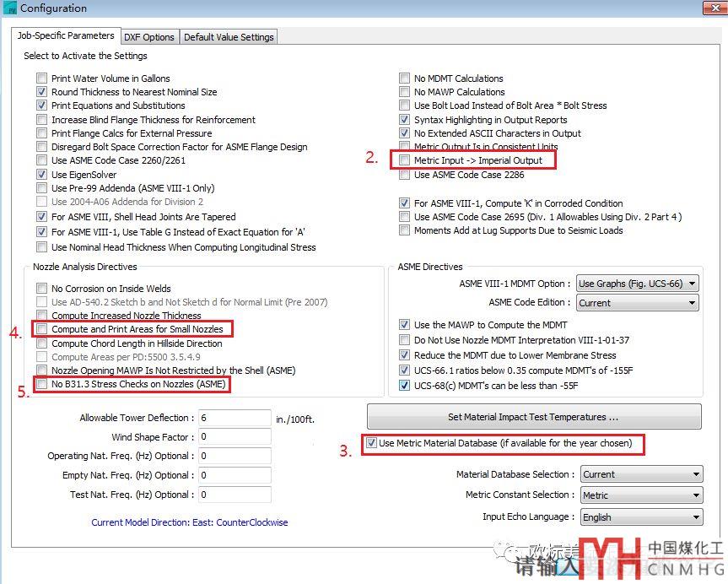The width and height of the screenshot is (728, 584).
Task: Uncheck No Extended ASCII Characters in Output
Action: coord(404,132)
